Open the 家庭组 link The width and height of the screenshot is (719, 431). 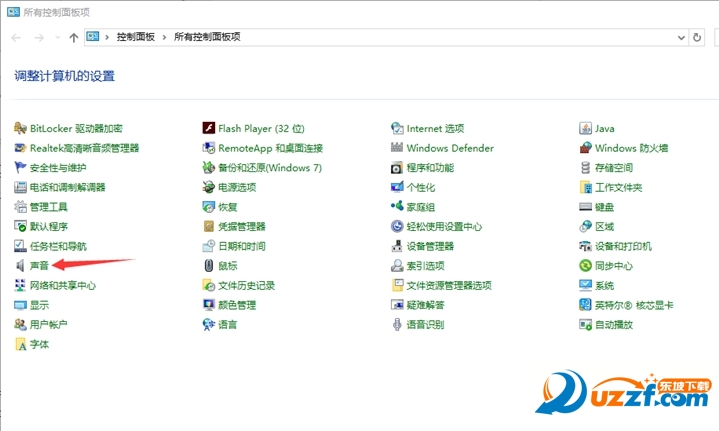(421, 207)
